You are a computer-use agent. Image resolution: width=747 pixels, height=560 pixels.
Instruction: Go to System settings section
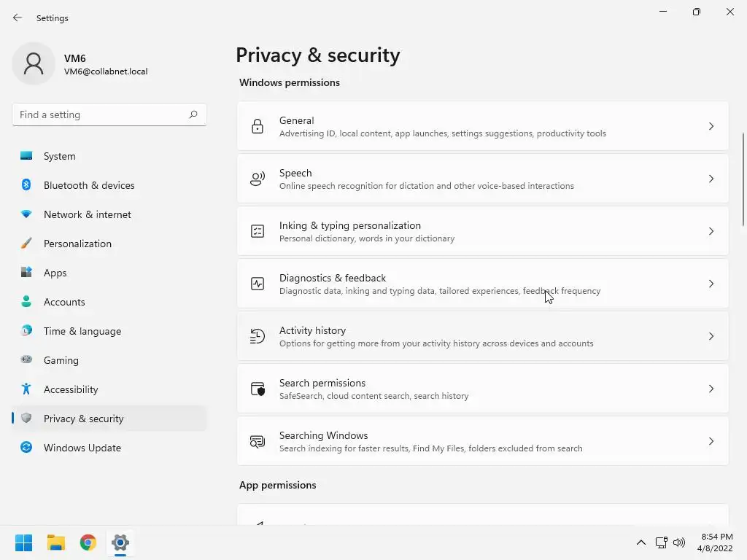click(60, 156)
